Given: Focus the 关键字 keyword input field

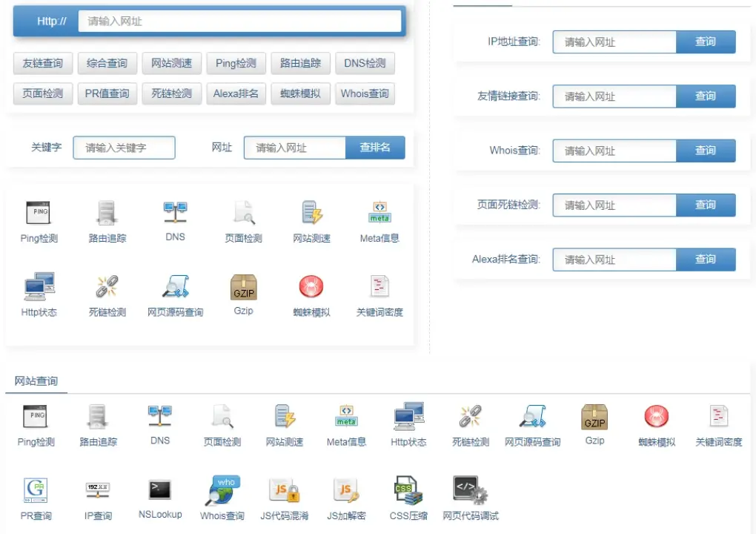Looking at the screenshot, I should point(124,148).
